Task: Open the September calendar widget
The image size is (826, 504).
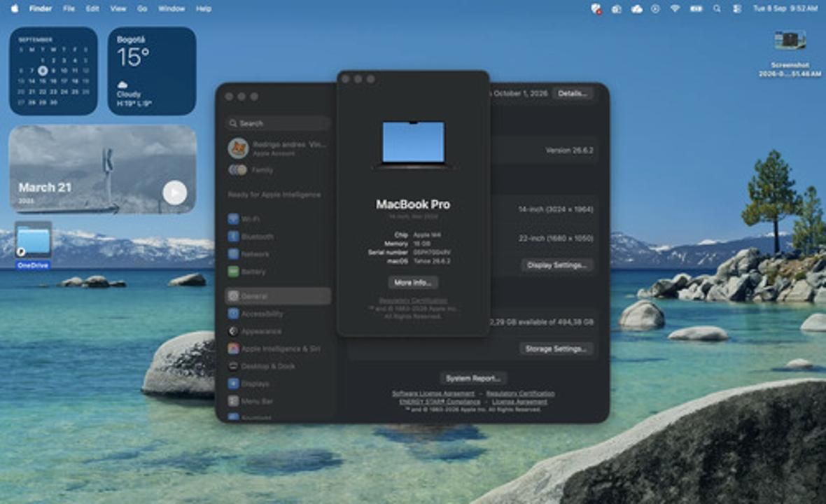Action: (53, 71)
